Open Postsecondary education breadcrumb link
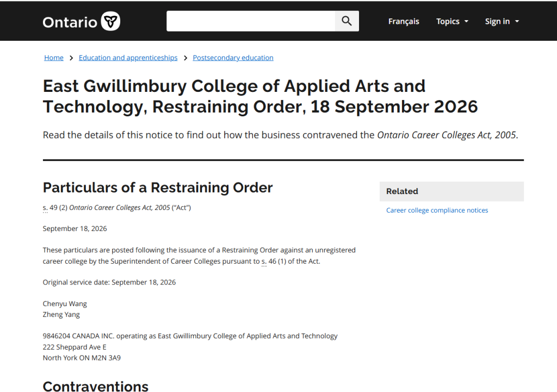 pos(233,58)
